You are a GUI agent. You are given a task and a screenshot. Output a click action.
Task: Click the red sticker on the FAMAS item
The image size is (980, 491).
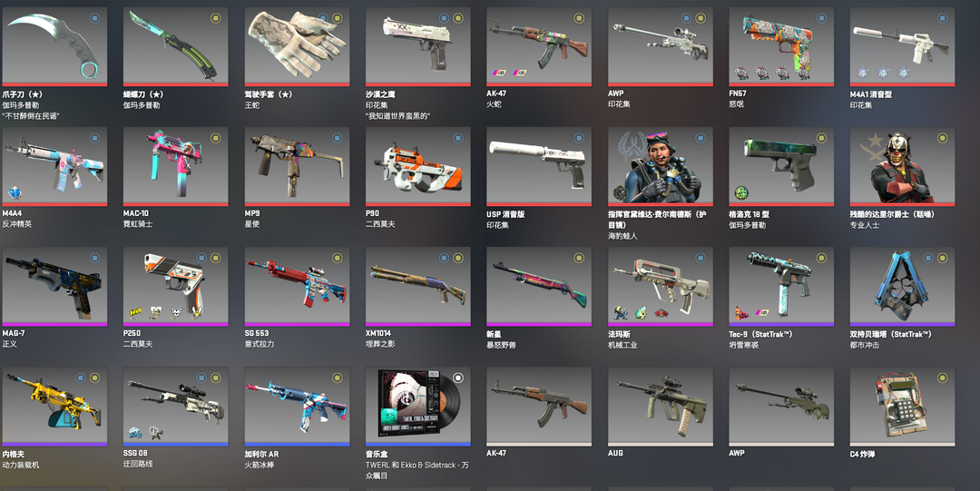coord(661,312)
